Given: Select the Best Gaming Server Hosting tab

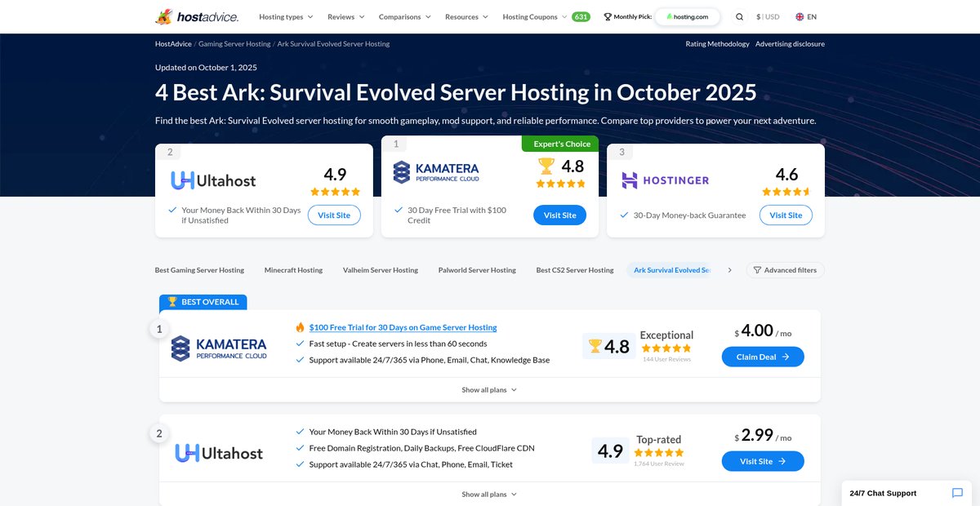Looking at the screenshot, I should (199, 270).
